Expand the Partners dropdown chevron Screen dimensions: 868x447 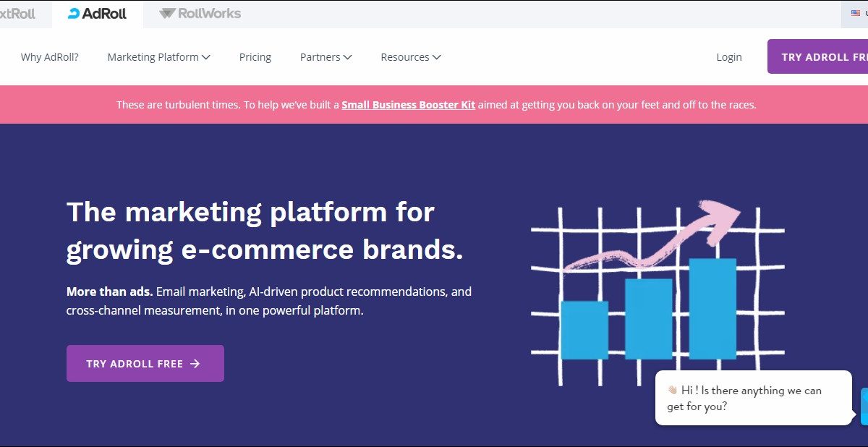348,57
